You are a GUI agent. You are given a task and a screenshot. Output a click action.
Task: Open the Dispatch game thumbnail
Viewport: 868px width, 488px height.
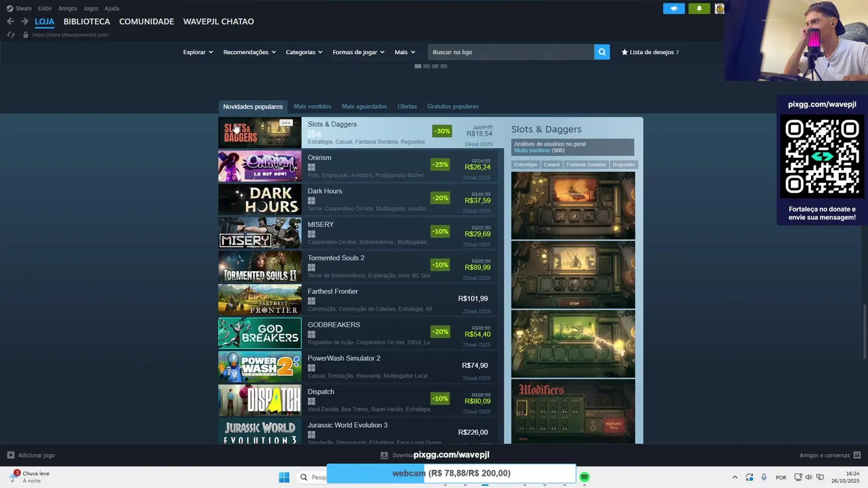tap(260, 401)
